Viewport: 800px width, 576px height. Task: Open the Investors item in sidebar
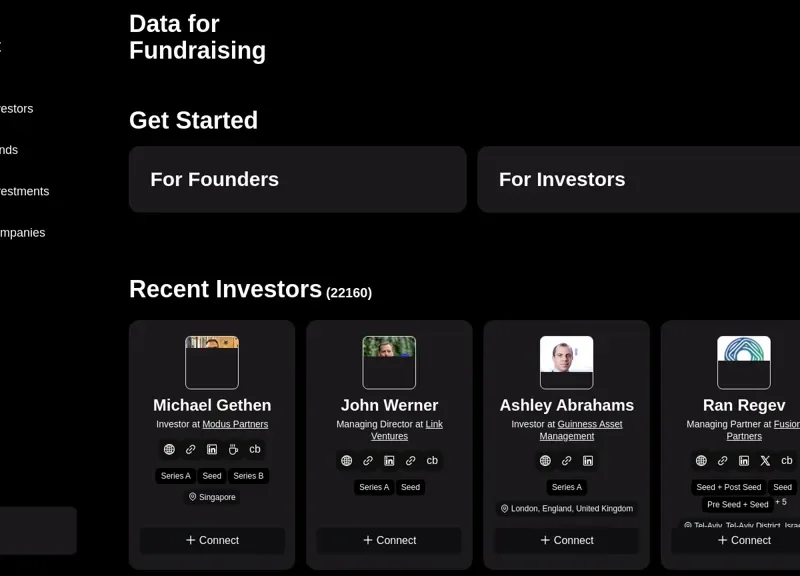click(17, 108)
